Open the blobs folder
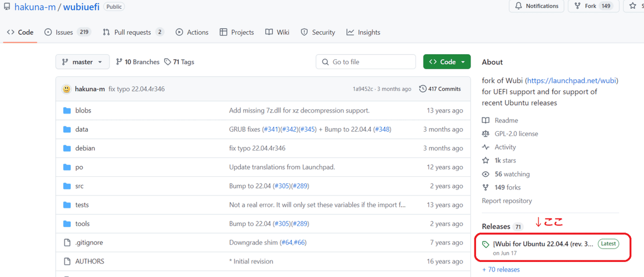644x277 pixels. click(83, 110)
